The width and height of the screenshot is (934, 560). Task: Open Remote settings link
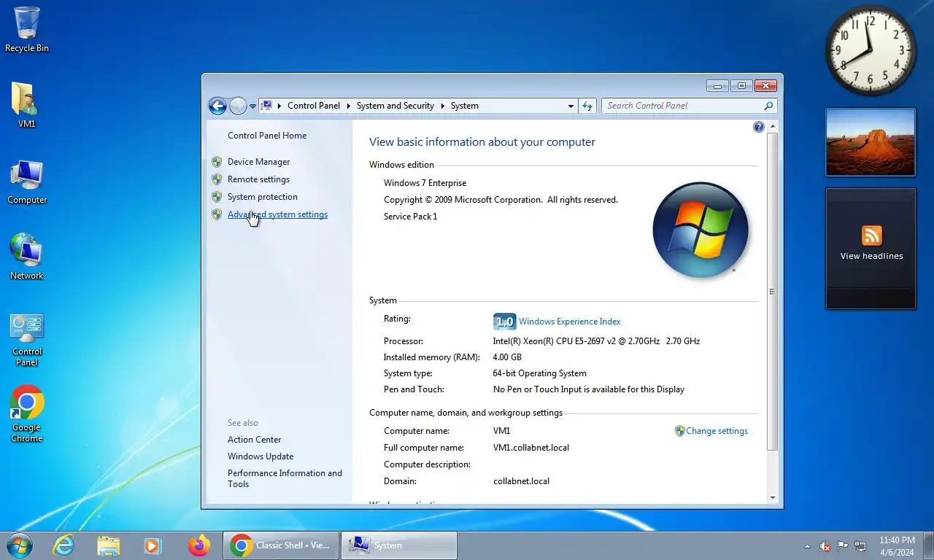click(x=258, y=179)
